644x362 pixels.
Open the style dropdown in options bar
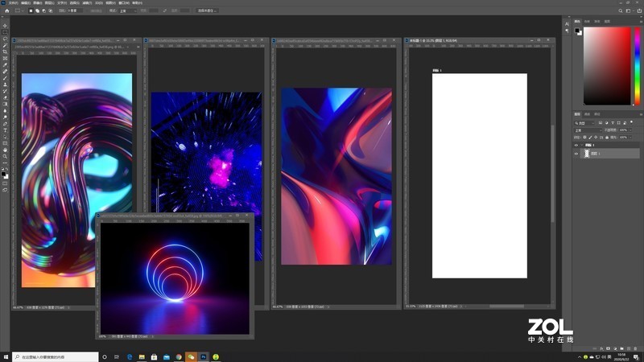point(127,11)
